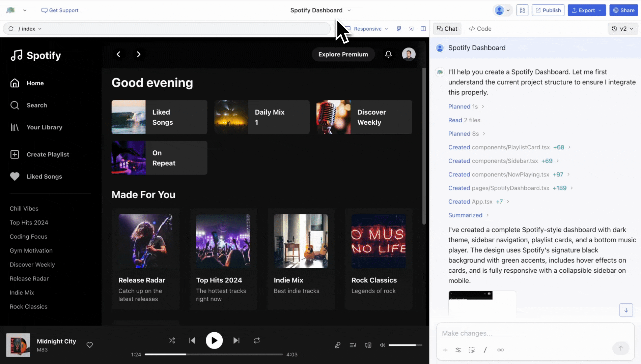Image resolution: width=641 pixels, height=364 pixels.
Task: Toggle repeat mode in player
Action: tap(257, 340)
